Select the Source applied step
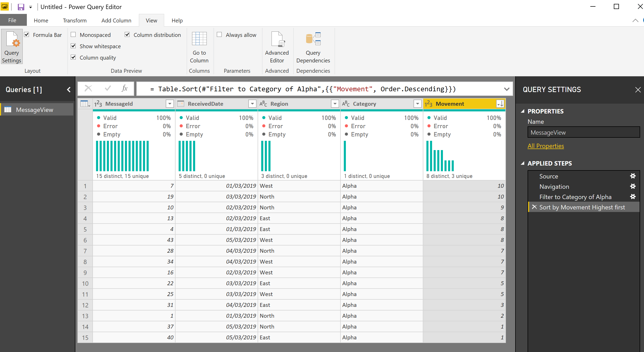 pos(548,176)
